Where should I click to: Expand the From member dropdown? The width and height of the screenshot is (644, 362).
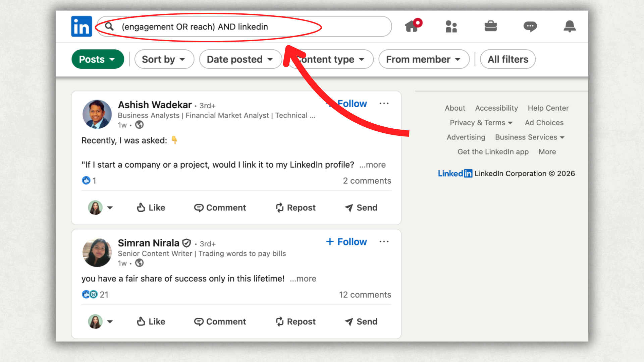tap(424, 59)
